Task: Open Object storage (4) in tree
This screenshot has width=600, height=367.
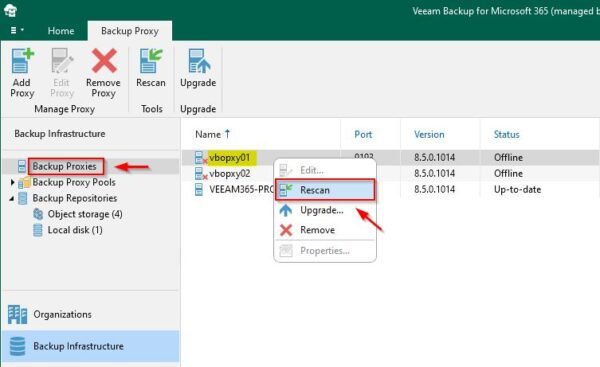Action: point(85,214)
